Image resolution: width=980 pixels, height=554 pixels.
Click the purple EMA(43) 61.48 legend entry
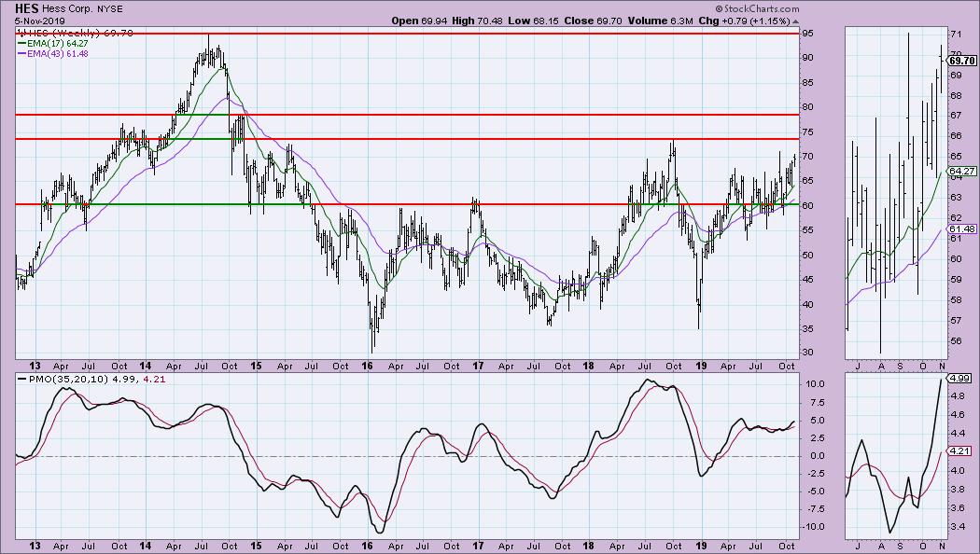[x=54, y=54]
